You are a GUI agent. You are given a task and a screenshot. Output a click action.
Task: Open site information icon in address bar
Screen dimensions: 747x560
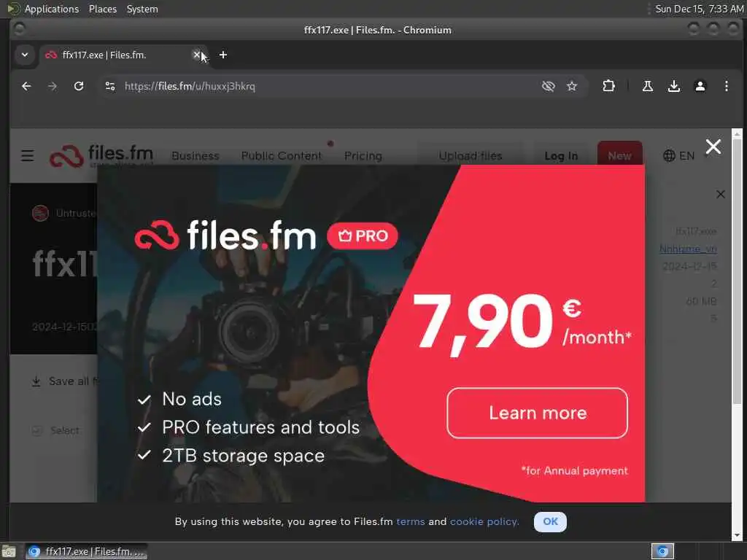click(x=110, y=86)
